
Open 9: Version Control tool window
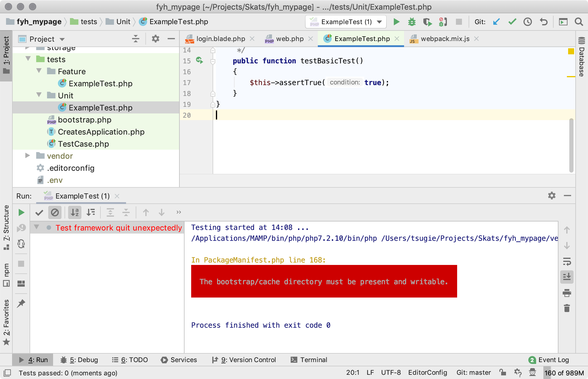[244, 360]
